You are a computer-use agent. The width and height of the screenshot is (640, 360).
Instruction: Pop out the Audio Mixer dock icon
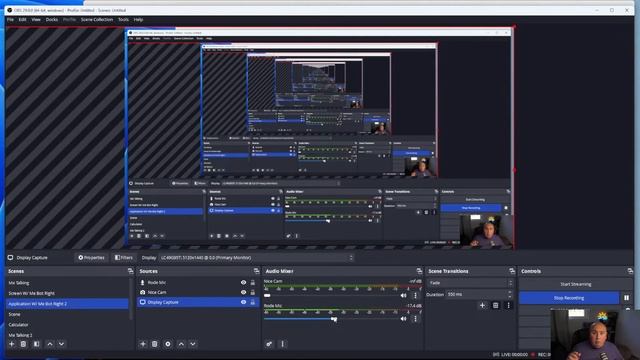pos(419,271)
